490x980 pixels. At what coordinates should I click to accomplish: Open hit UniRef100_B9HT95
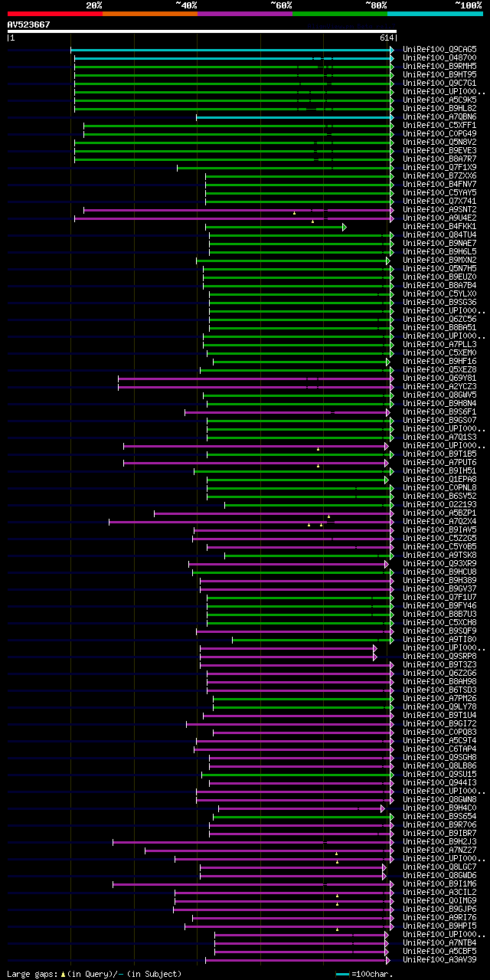pos(439,74)
